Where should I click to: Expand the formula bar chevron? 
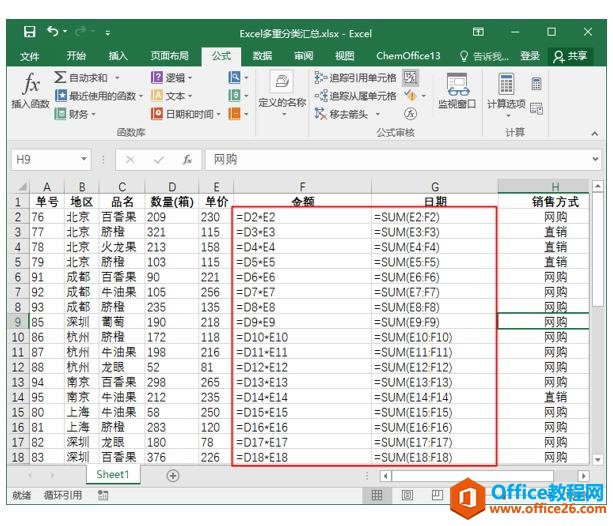click(595, 159)
